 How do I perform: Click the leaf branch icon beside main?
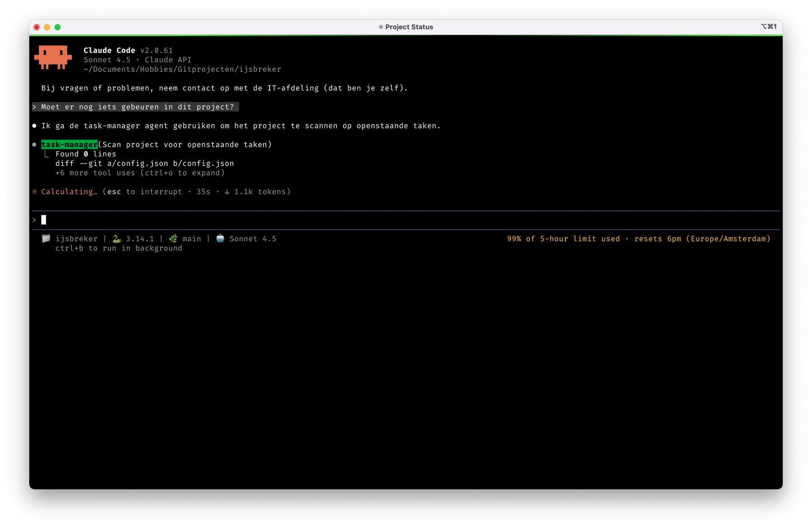pyautogui.click(x=173, y=238)
